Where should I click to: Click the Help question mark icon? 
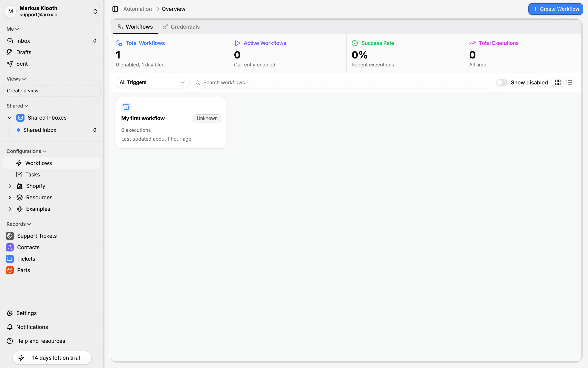[x=10, y=341]
